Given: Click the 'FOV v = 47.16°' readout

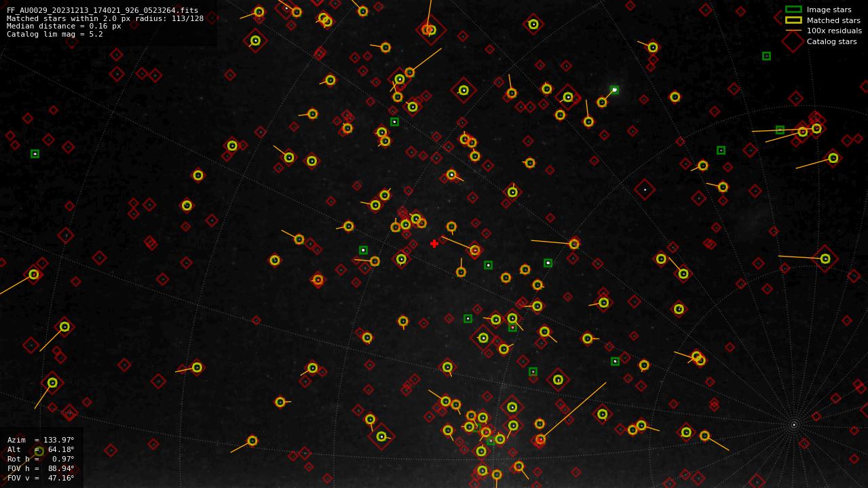Looking at the screenshot, I should [41, 478].
